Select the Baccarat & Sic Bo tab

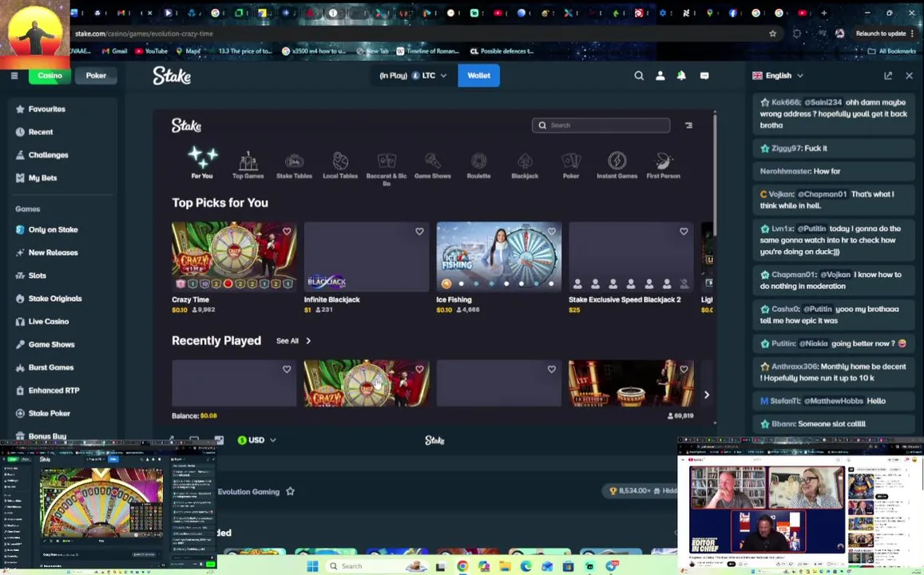pos(387,169)
